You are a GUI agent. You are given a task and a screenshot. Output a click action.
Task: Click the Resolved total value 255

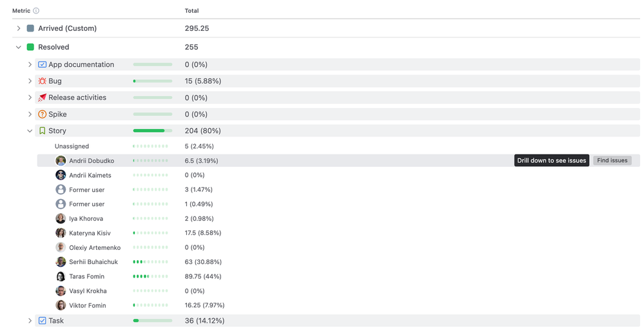click(x=191, y=47)
